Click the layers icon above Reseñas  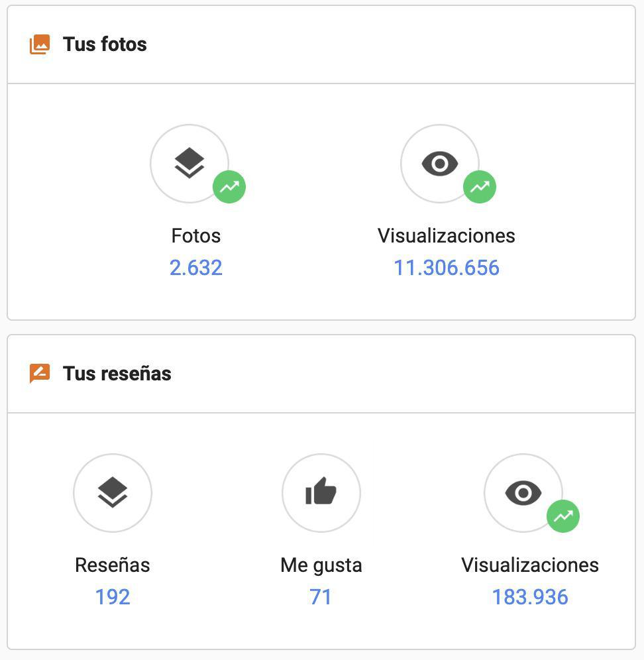(113, 492)
